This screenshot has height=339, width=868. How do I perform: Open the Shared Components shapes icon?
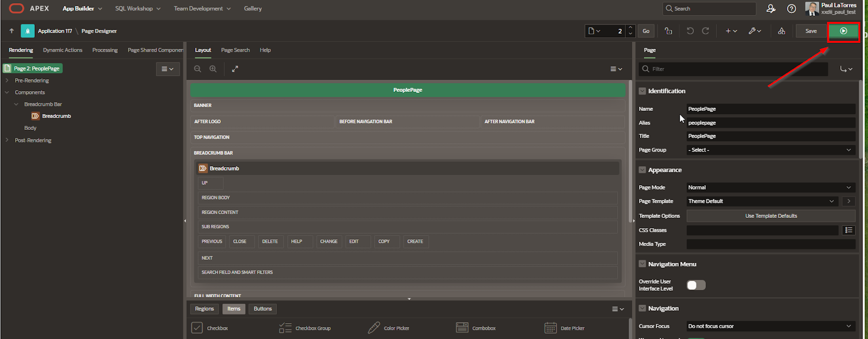[x=781, y=31]
